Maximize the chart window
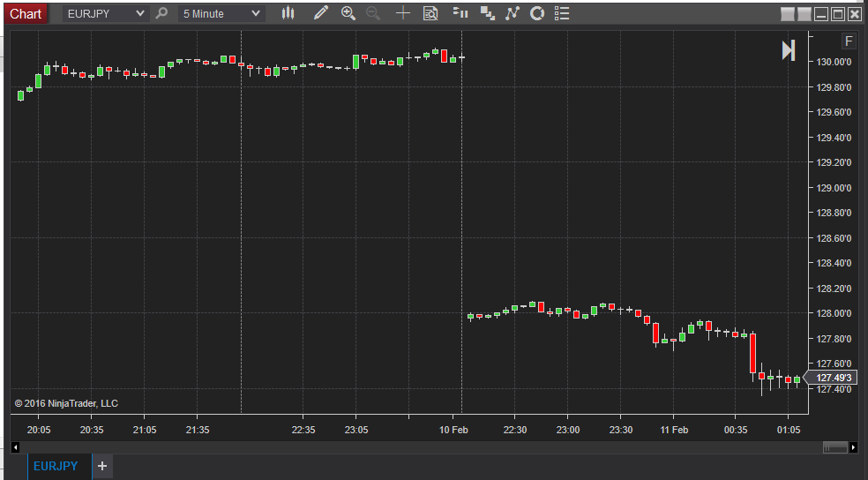The image size is (868, 480). coord(838,14)
